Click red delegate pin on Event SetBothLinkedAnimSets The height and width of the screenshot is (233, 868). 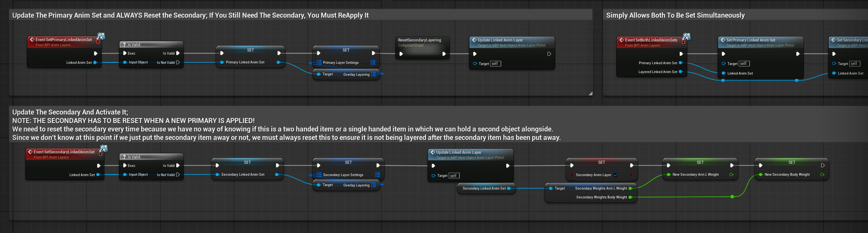tap(683, 42)
